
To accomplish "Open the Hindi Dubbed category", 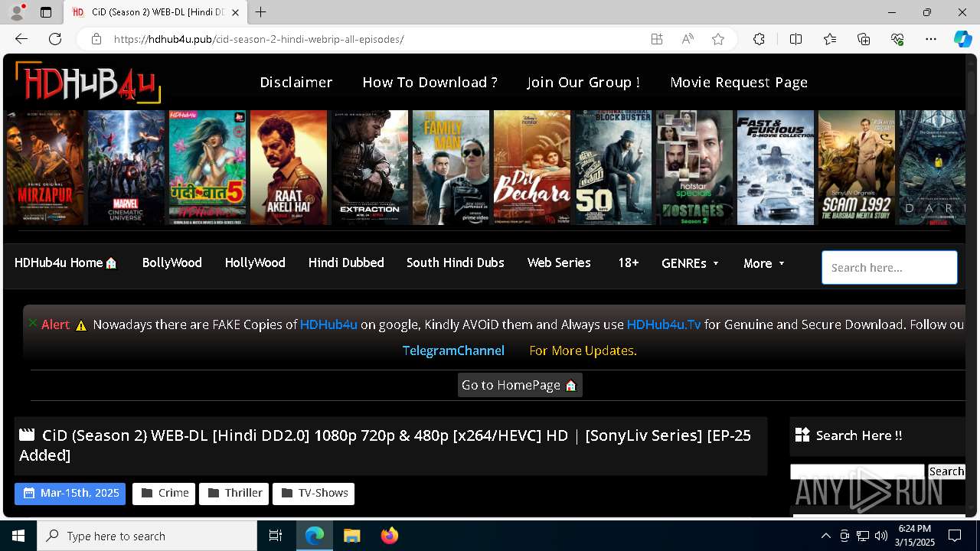I will coord(346,262).
